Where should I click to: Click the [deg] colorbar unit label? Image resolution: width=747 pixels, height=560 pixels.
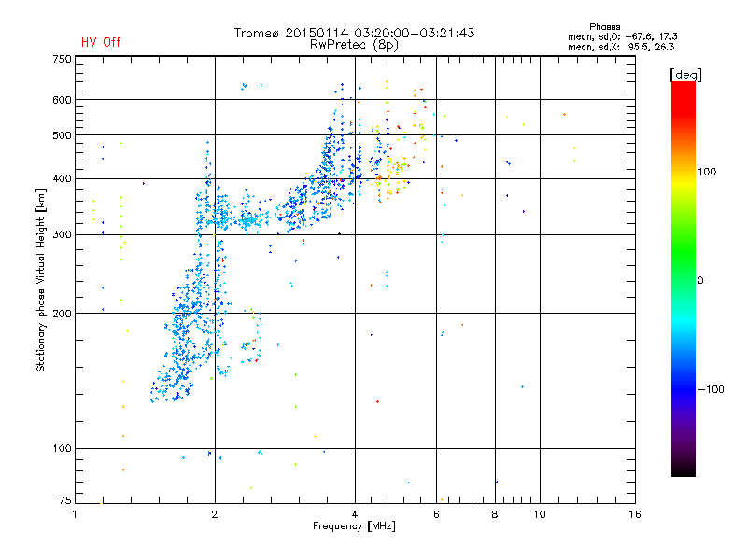(685, 74)
